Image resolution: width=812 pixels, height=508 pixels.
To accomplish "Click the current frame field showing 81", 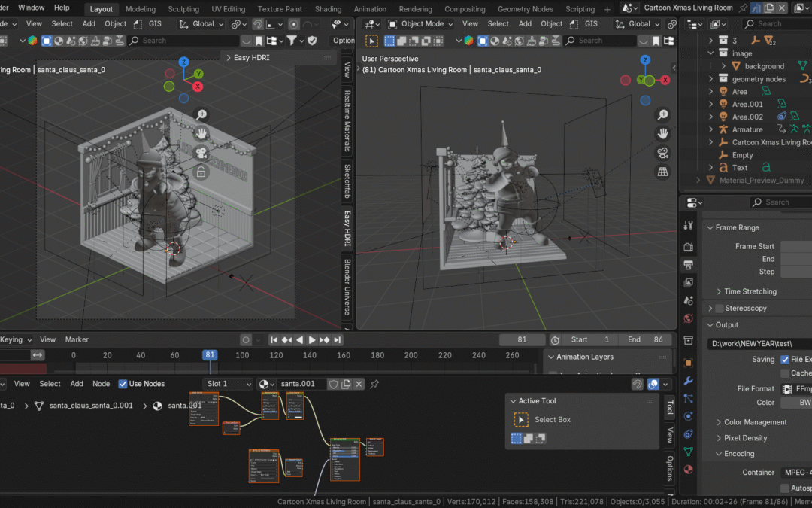I will pyautogui.click(x=522, y=340).
